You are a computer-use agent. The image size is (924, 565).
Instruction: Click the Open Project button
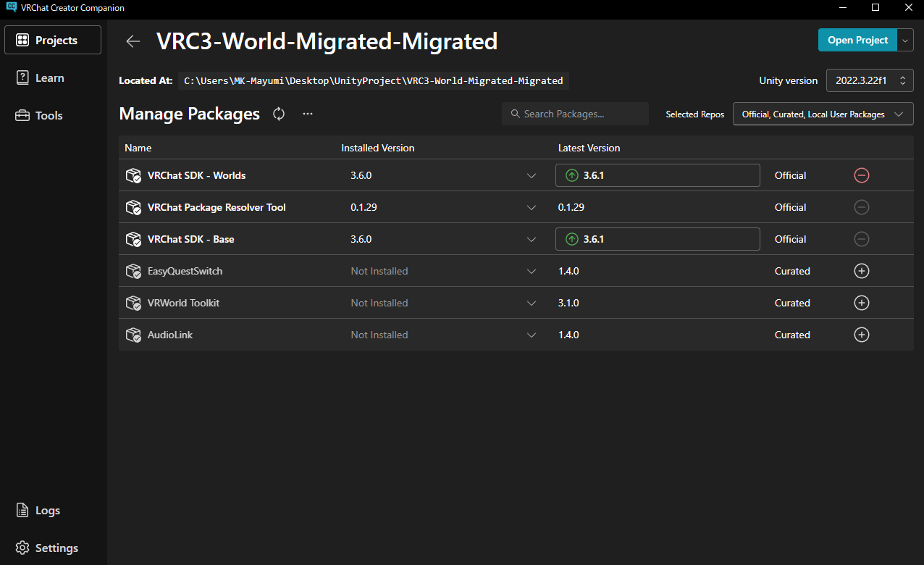[x=857, y=41]
